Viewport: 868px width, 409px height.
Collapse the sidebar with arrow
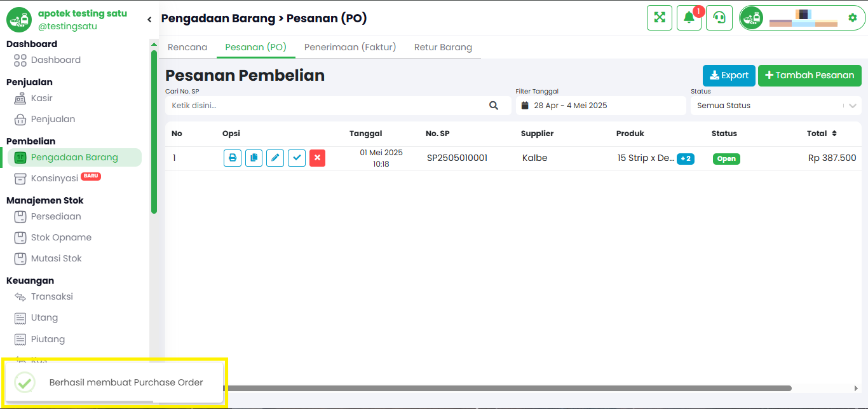[149, 20]
